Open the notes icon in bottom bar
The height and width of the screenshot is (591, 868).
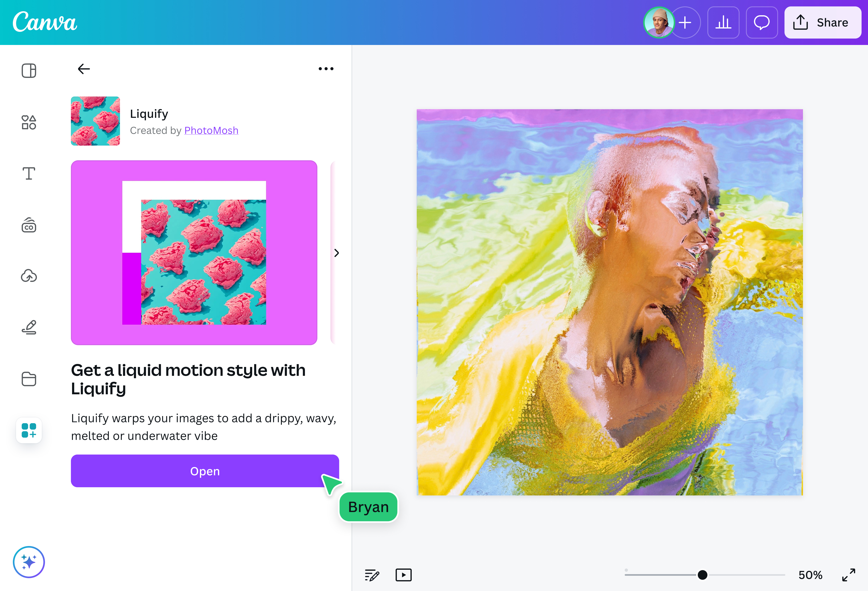point(372,575)
